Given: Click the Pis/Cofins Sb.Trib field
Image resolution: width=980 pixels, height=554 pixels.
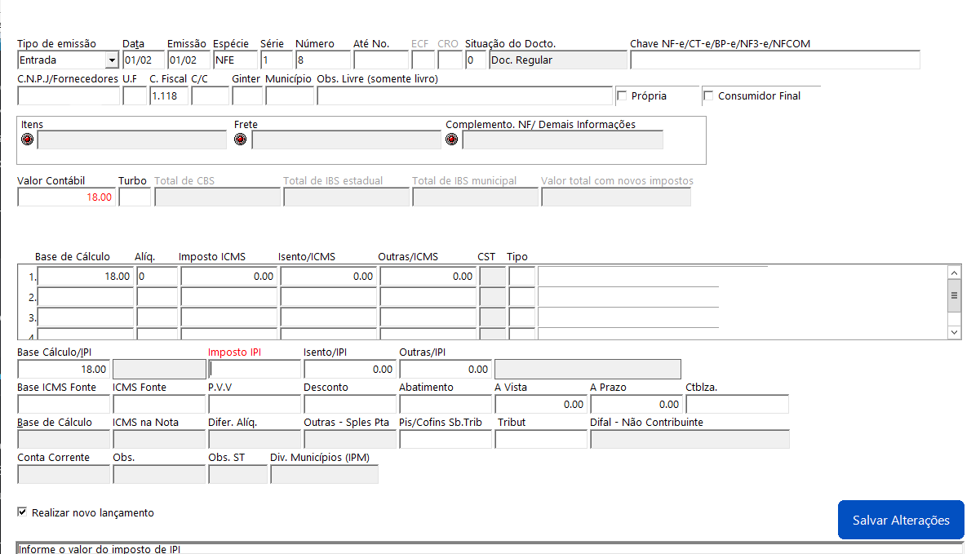Looking at the screenshot, I should pyautogui.click(x=446, y=439).
